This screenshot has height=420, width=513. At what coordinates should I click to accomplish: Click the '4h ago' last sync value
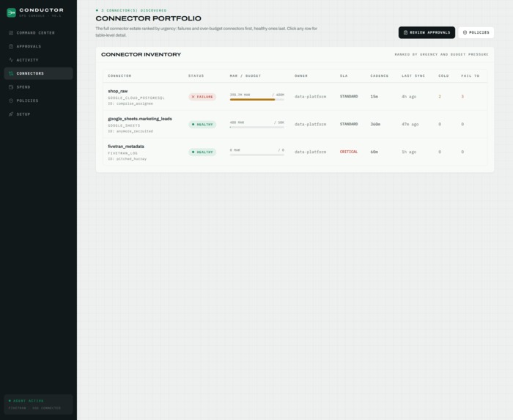click(409, 97)
